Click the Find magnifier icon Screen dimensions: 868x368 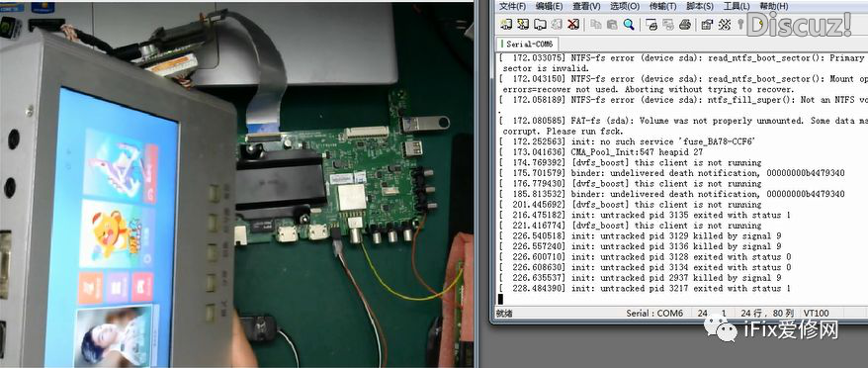629,25
